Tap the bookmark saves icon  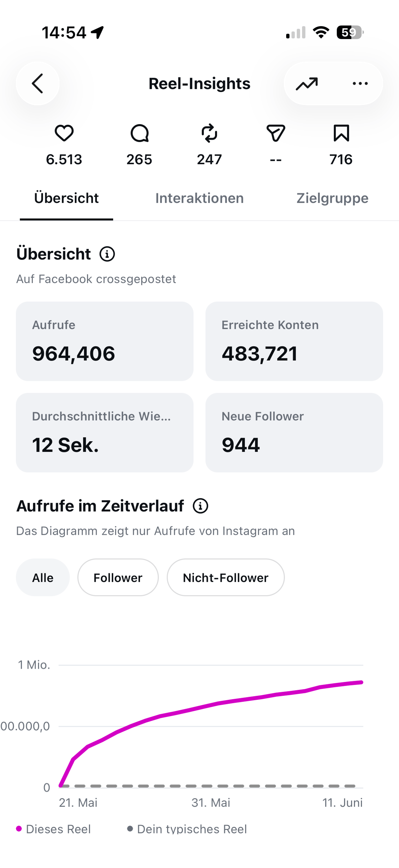(x=341, y=133)
